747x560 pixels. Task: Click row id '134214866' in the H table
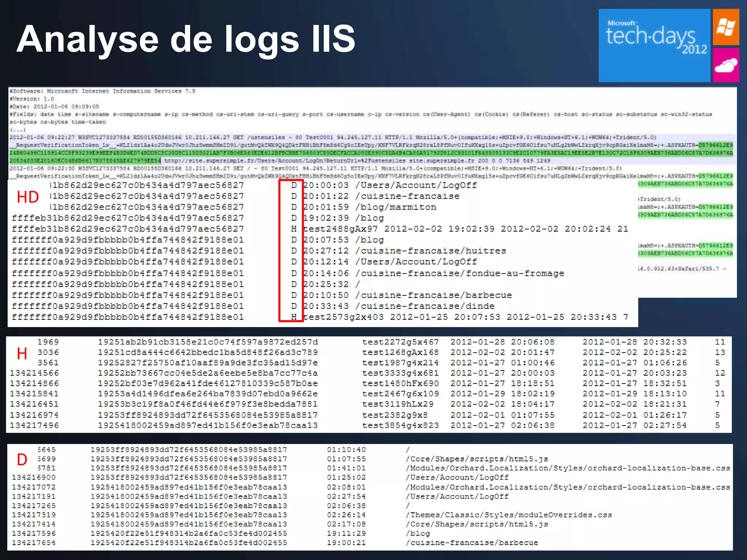(x=34, y=384)
